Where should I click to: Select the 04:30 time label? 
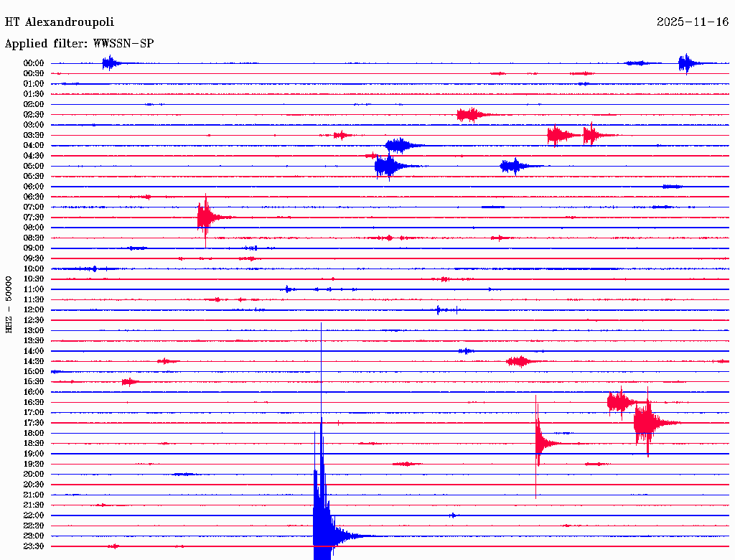click(34, 156)
